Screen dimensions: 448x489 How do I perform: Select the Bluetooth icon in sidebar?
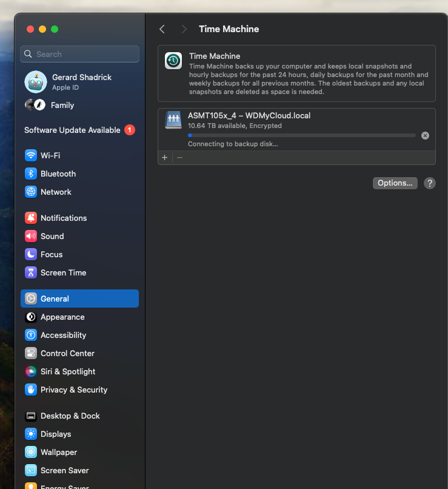pyautogui.click(x=31, y=174)
